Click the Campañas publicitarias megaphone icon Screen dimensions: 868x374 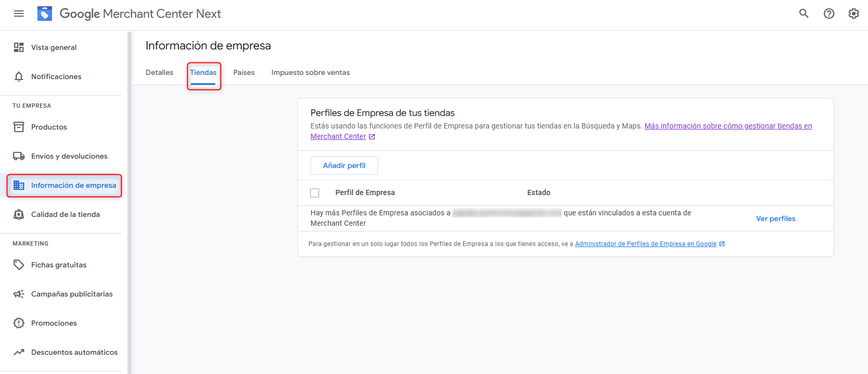19,294
